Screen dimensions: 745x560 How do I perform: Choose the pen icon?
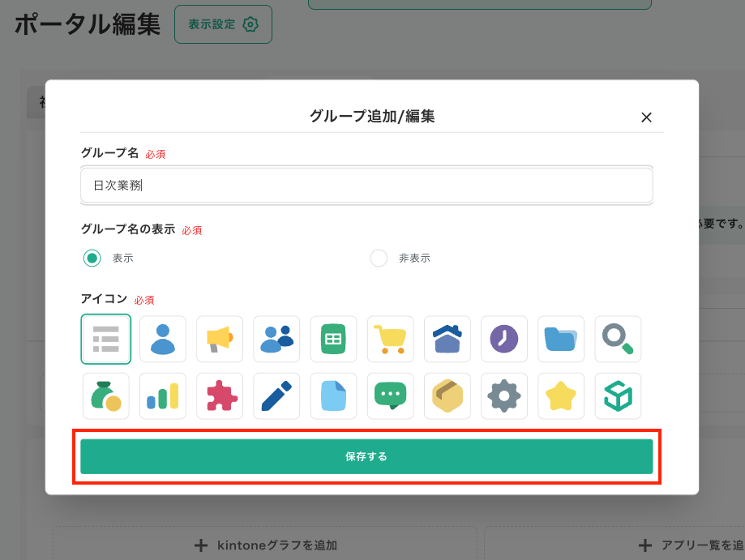(276, 395)
